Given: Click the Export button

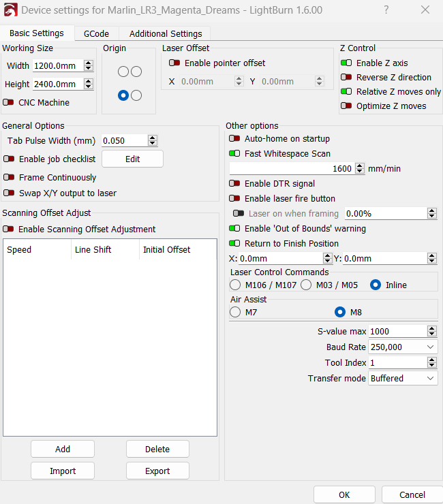Looking at the screenshot, I should pyautogui.click(x=157, y=471).
